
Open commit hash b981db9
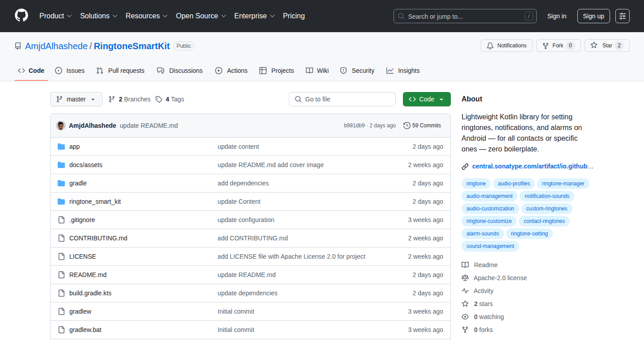(354, 126)
